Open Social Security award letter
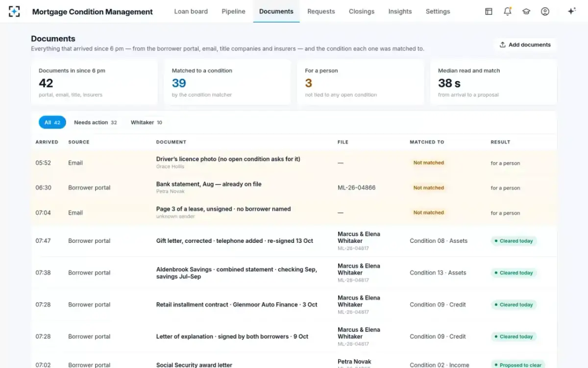This screenshot has height=368, width=588. point(194,365)
